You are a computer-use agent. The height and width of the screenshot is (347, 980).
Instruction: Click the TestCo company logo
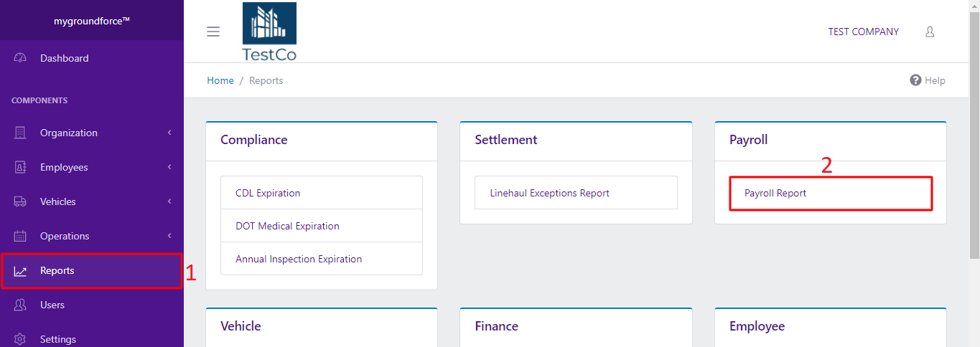pos(269,32)
